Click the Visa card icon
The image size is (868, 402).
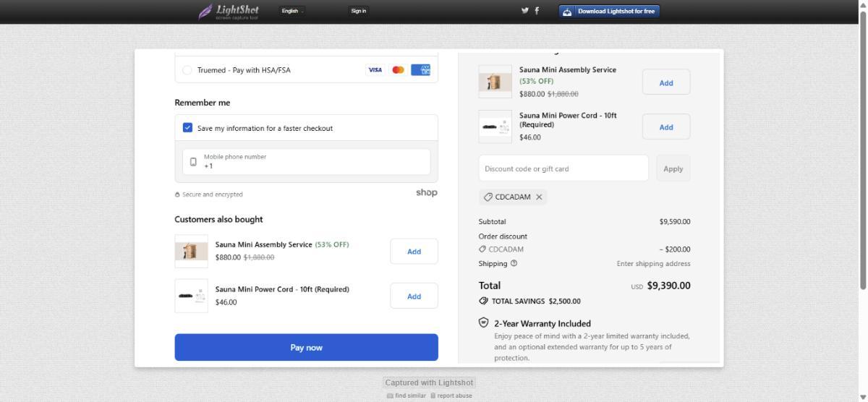pyautogui.click(x=375, y=70)
